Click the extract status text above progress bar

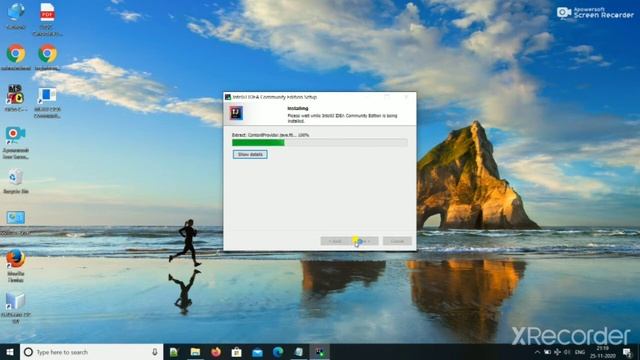click(x=270, y=135)
